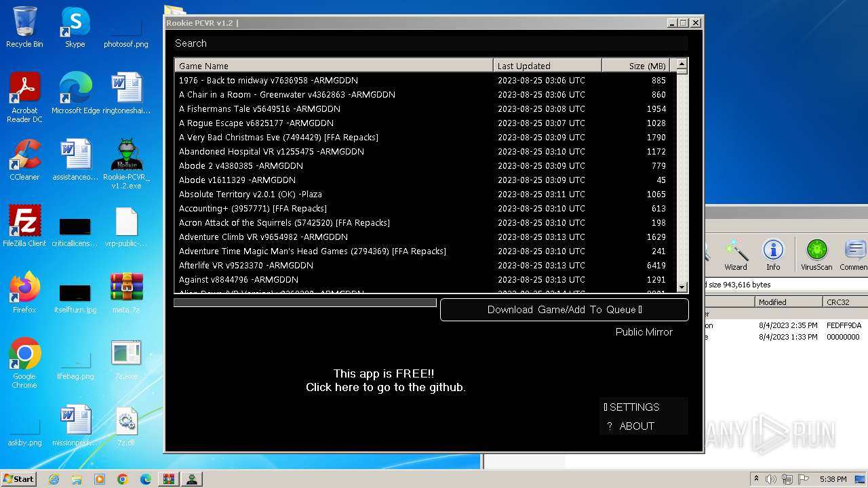Viewport: 868px width, 488px height.
Task: Sort list by Last Updated column
Action: click(547, 66)
